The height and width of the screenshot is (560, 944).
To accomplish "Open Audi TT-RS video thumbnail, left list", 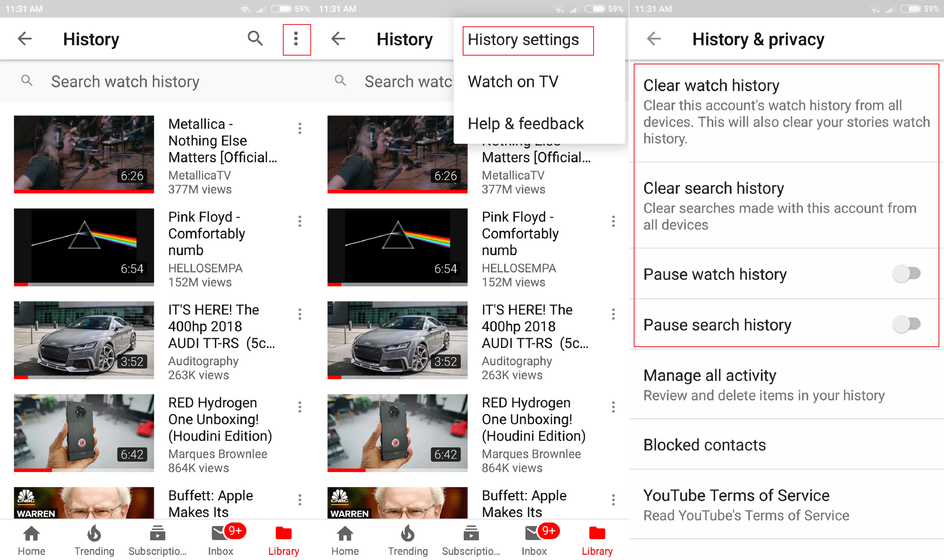I will (84, 340).
